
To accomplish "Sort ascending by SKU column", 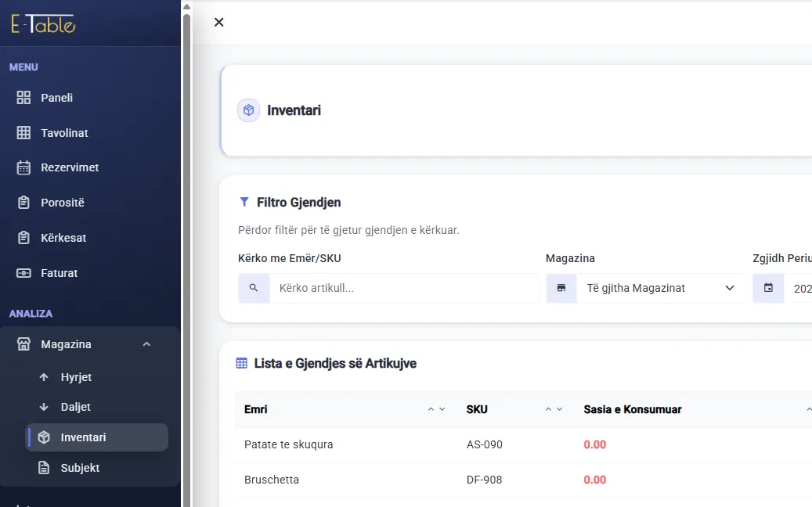I will (x=548, y=409).
